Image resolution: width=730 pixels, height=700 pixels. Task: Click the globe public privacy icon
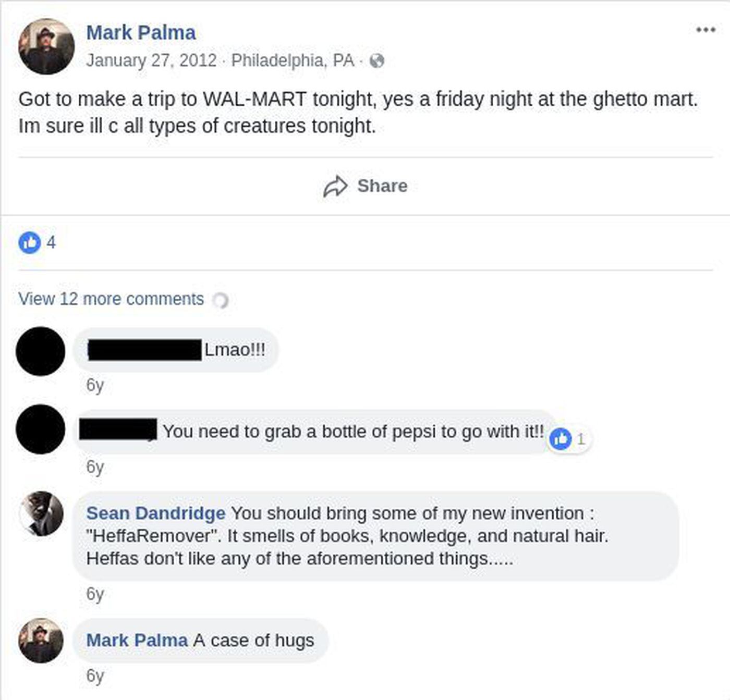click(x=376, y=61)
